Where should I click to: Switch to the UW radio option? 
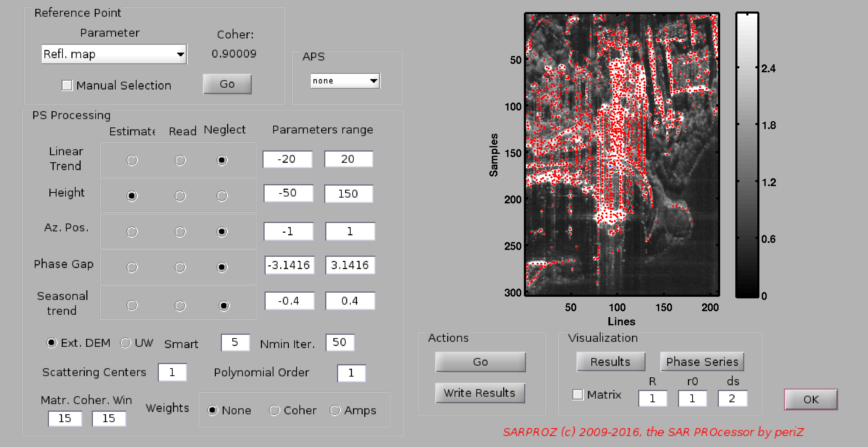(126, 343)
